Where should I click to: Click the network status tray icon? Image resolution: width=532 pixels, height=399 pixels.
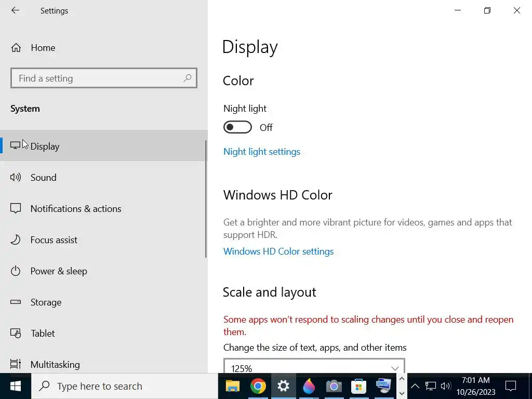click(431, 386)
